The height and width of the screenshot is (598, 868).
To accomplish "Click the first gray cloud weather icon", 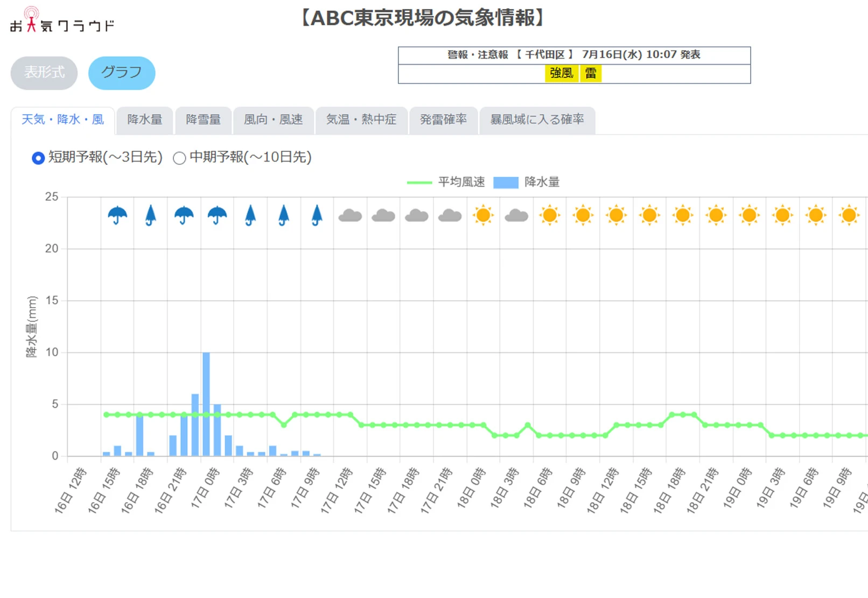I will [x=350, y=216].
